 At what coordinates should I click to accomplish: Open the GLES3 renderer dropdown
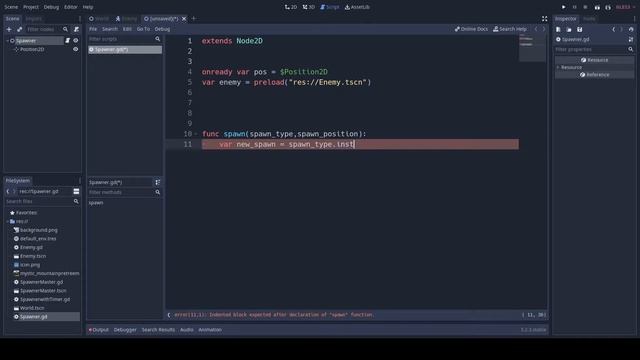(625, 7)
